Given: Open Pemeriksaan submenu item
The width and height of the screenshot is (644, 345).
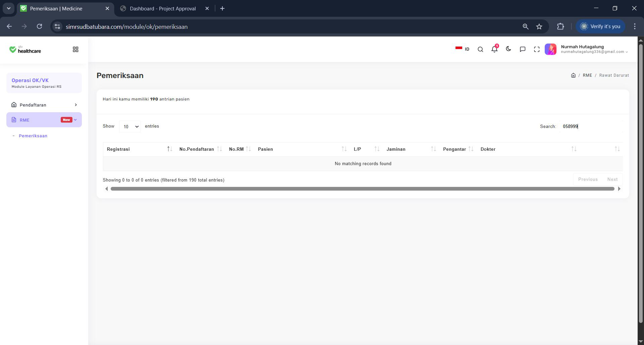Looking at the screenshot, I should (33, 136).
